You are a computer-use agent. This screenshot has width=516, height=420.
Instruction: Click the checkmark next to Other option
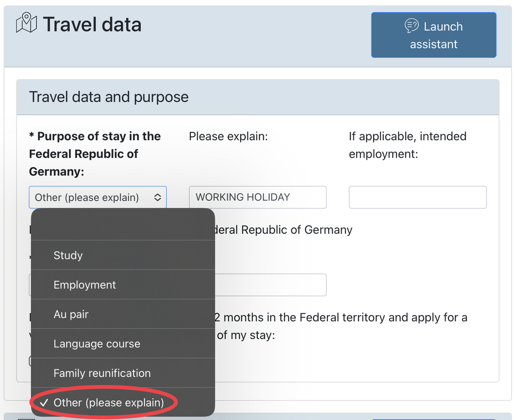(43, 403)
